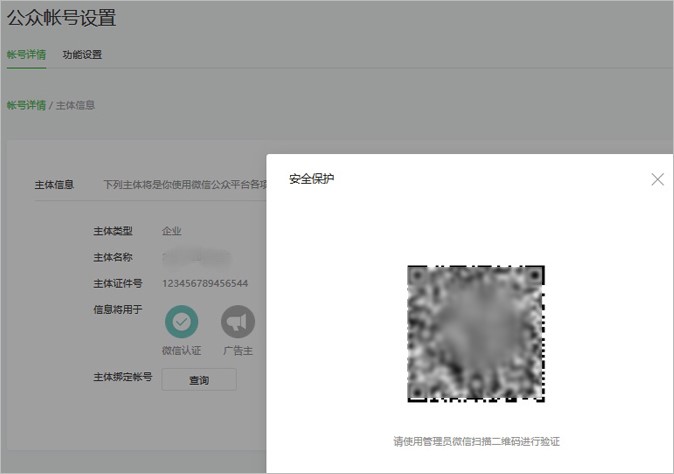
Task: Switch to the 帐号详情 tab
Action: point(26,55)
